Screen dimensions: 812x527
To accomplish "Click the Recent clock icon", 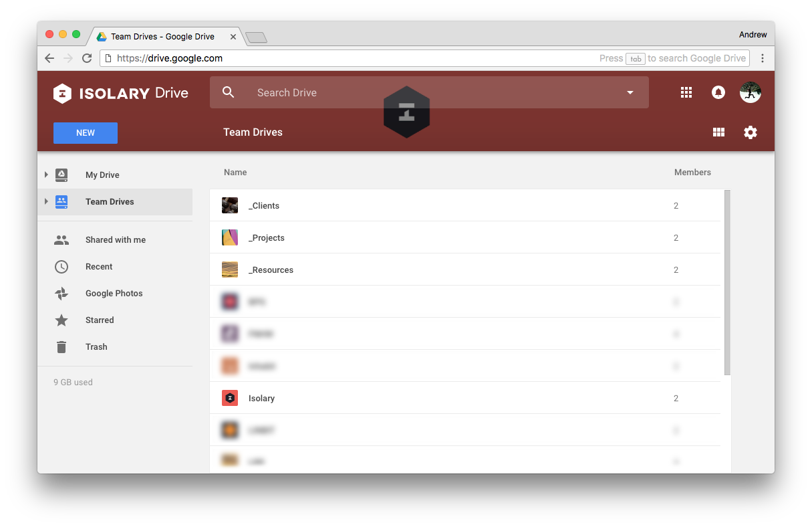I will coord(61,267).
